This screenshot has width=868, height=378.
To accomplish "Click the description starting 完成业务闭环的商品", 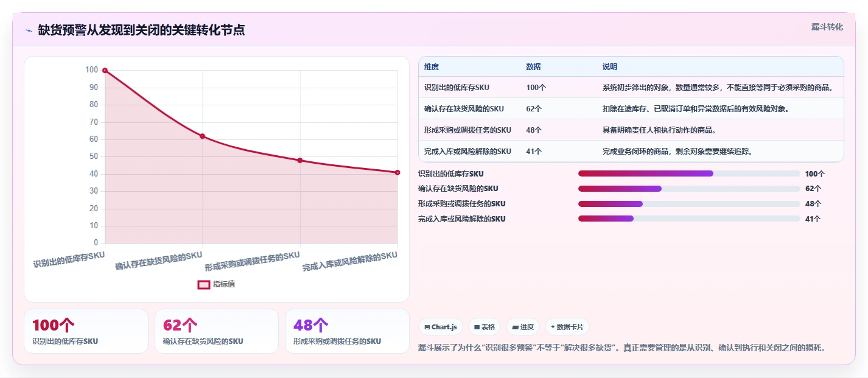I will tap(677, 152).
